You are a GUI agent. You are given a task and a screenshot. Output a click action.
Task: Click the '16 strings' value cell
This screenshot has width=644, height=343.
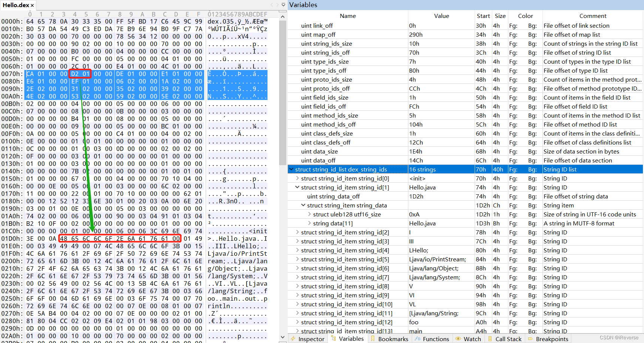pyautogui.click(x=441, y=169)
